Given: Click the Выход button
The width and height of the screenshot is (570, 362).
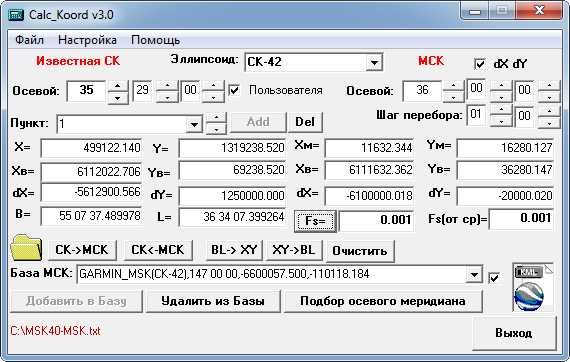Looking at the screenshot, I should (514, 333).
